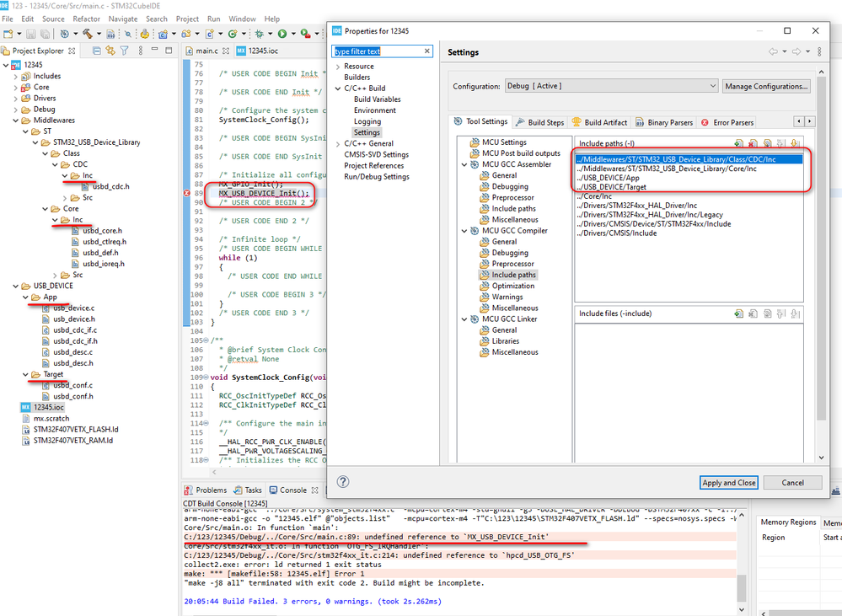Maximize the Project Explorer panel

[x=169, y=51]
